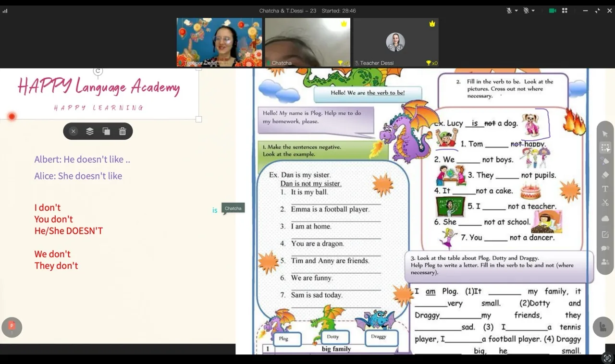Unmute the microphone
This screenshot has width=615, height=364.
(x=509, y=11)
